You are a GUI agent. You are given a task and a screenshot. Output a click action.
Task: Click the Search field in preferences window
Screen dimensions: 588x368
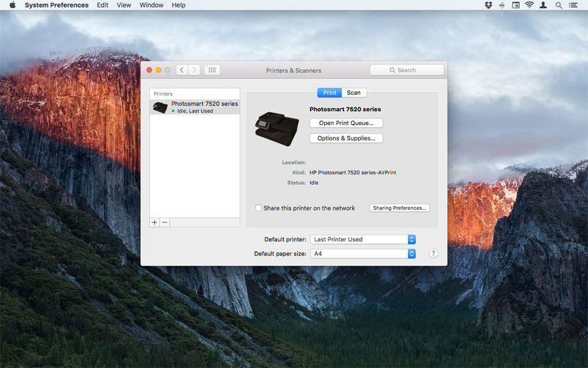(407, 70)
